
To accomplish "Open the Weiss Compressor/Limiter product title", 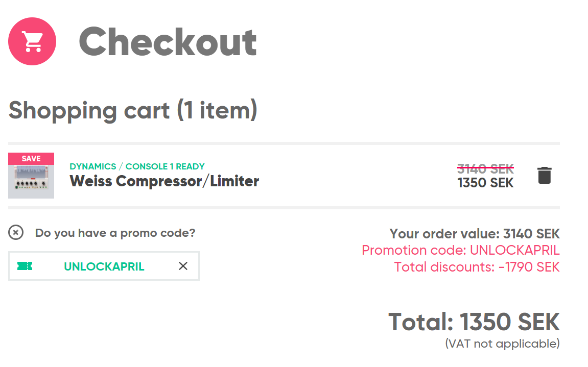I will 164,181.
